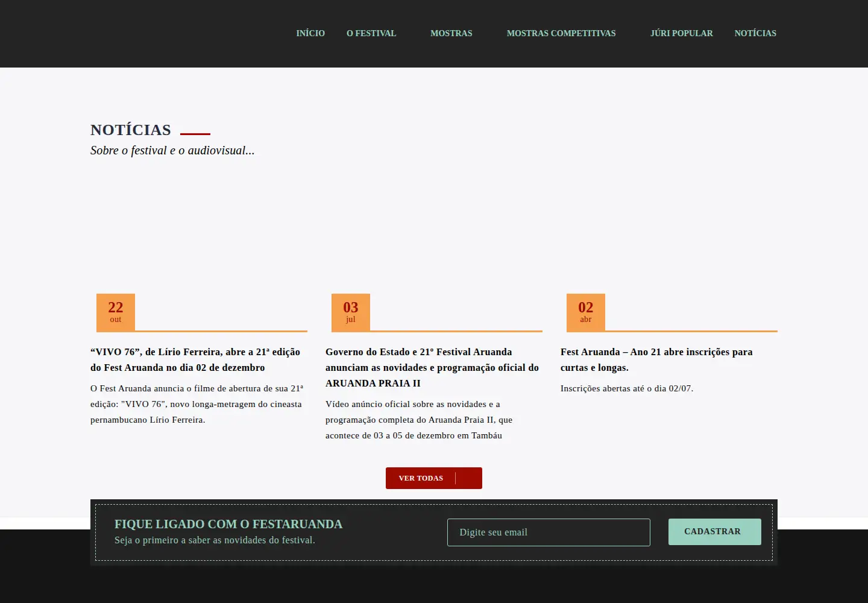Click the 22 out date badge
Image resolution: width=868 pixels, height=603 pixels.
(116, 312)
